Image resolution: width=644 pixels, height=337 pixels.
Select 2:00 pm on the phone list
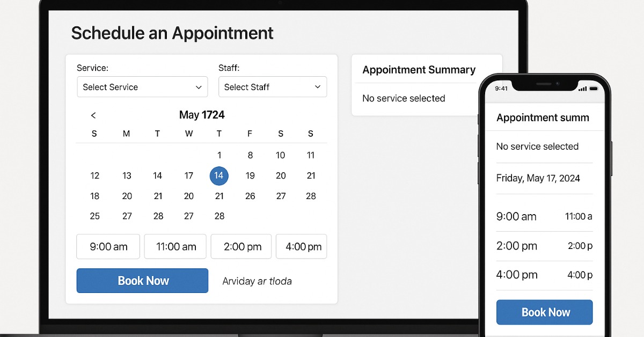tap(516, 246)
